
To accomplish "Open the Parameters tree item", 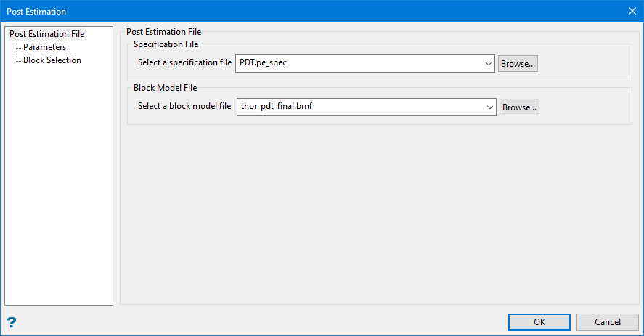I will (x=44, y=47).
